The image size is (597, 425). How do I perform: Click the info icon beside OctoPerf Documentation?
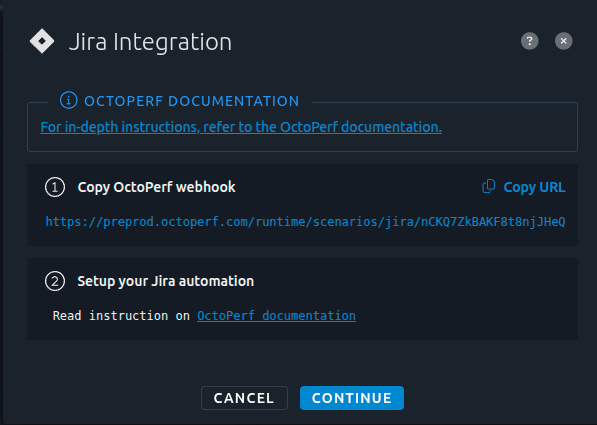69,101
